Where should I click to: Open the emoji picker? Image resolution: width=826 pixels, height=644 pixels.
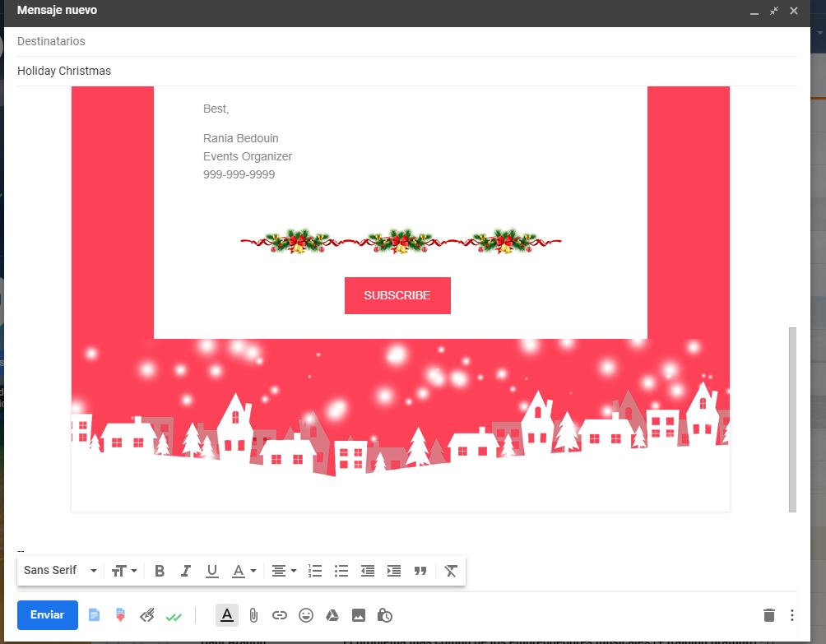click(305, 614)
